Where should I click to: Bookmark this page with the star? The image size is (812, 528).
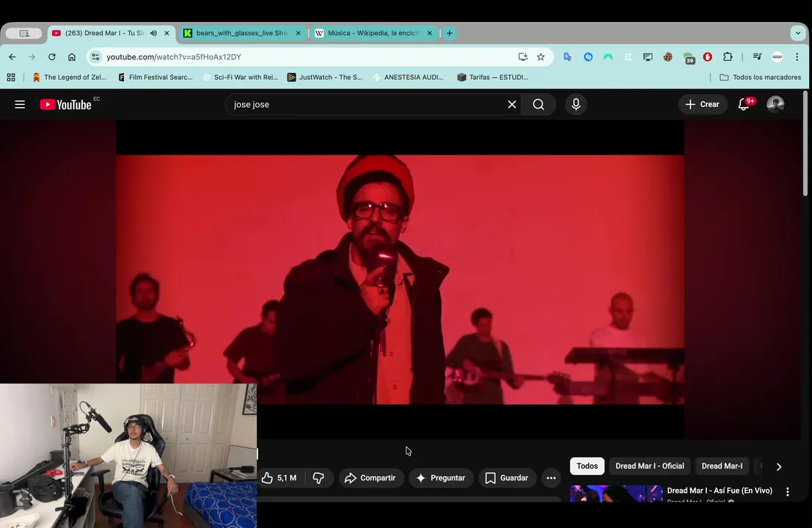tap(541, 57)
